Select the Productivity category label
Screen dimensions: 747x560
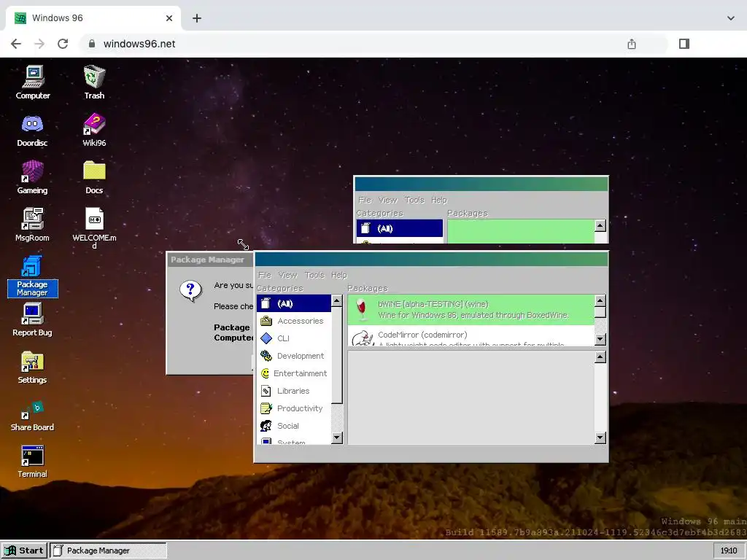pos(300,408)
